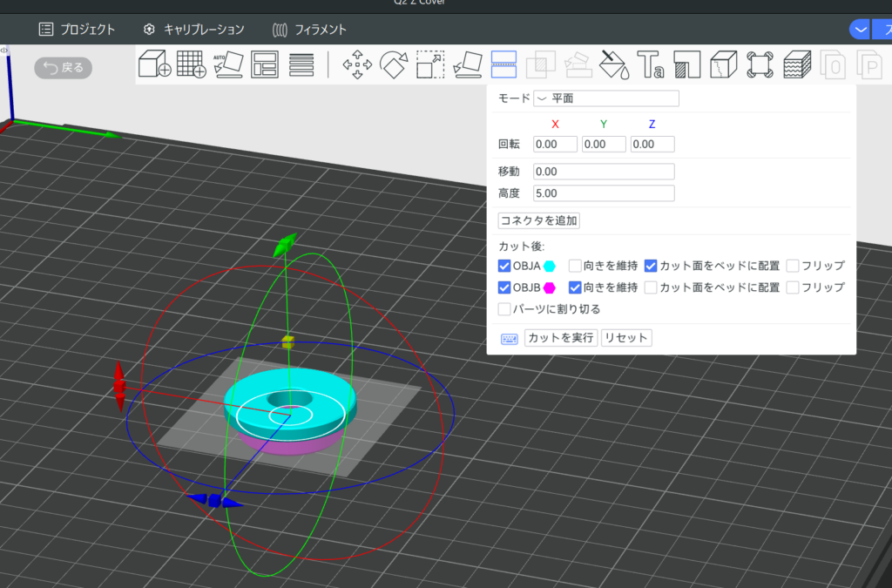The width and height of the screenshot is (892, 588).
Task: Toggle 向きを維持 checkbox for OBJB
Action: pos(575,287)
